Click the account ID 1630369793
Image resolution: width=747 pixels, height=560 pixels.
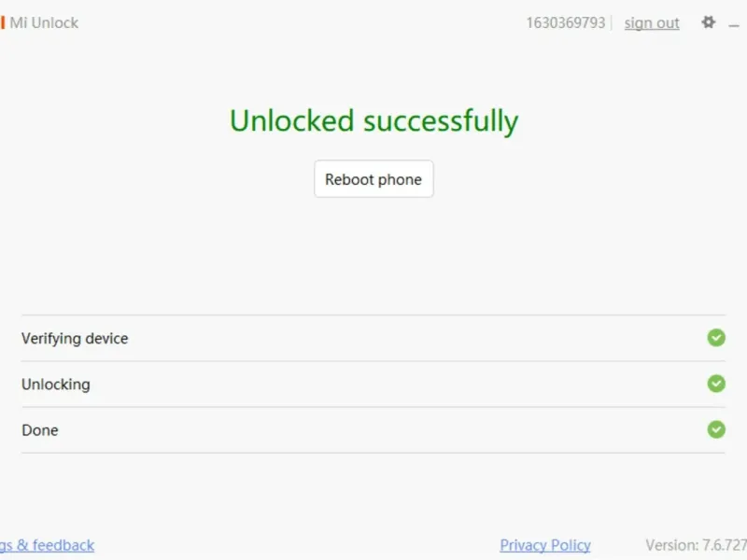click(565, 23)
